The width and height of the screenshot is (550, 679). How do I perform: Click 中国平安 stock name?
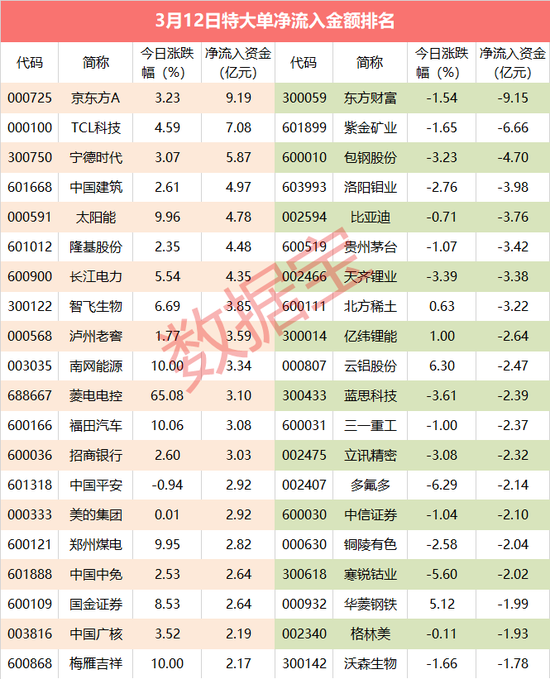(96, 485)
